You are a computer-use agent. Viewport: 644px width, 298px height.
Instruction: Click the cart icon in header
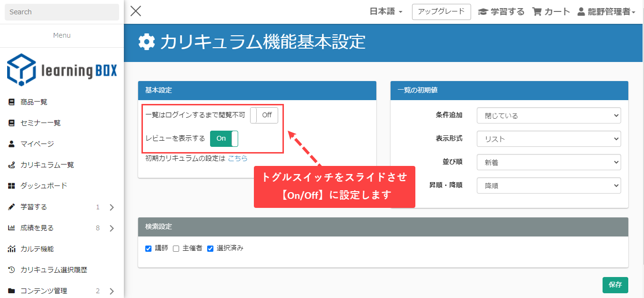point(537,12)
